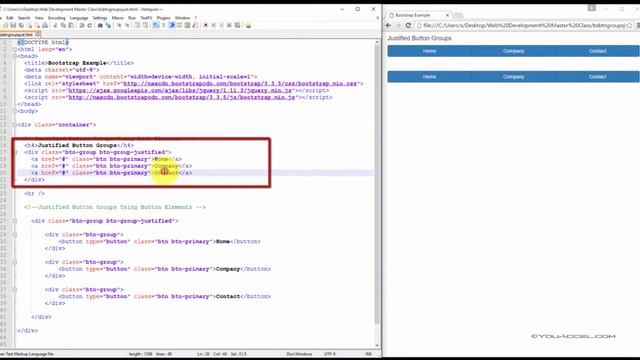This screenshot has height=360, width=640.
Task: Open the bootstrap.min.css link in code
Action: pos(240,84)
